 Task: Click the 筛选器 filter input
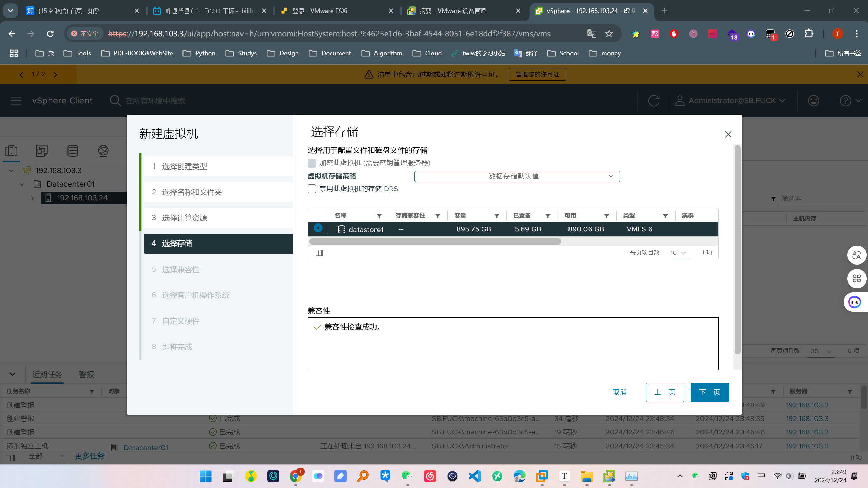822,198
